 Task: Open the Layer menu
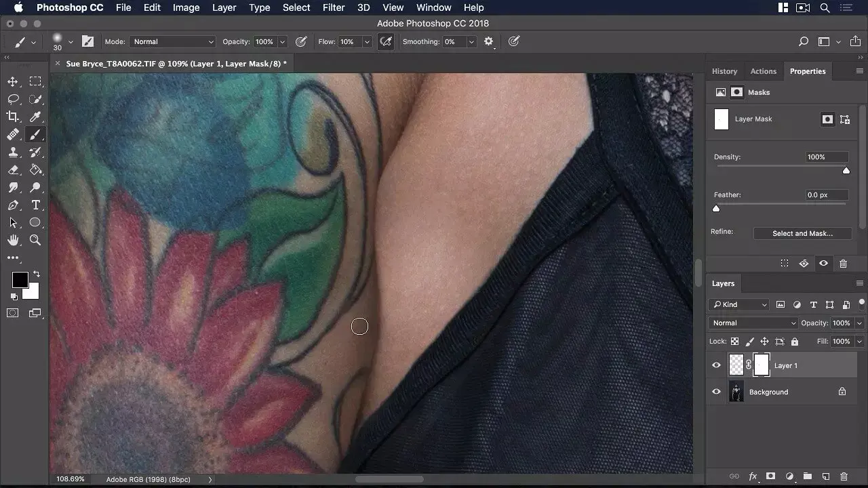click(x=224, y=7)
